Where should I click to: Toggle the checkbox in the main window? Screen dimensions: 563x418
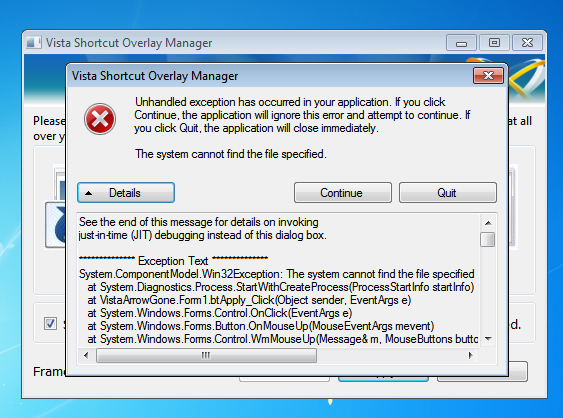50,324
